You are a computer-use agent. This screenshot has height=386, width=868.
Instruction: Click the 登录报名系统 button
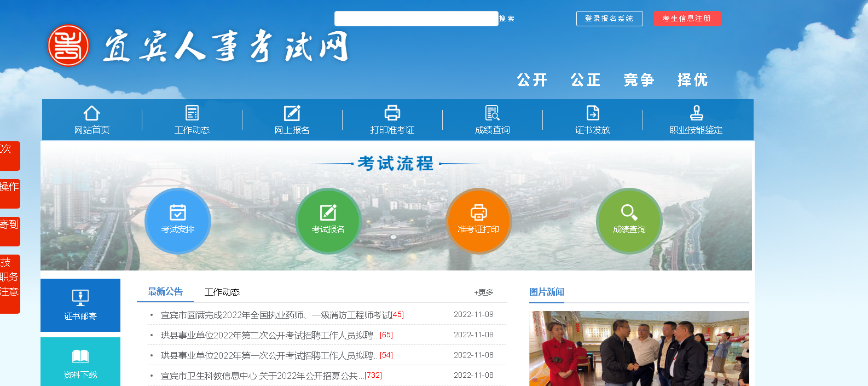pos(609,19)
